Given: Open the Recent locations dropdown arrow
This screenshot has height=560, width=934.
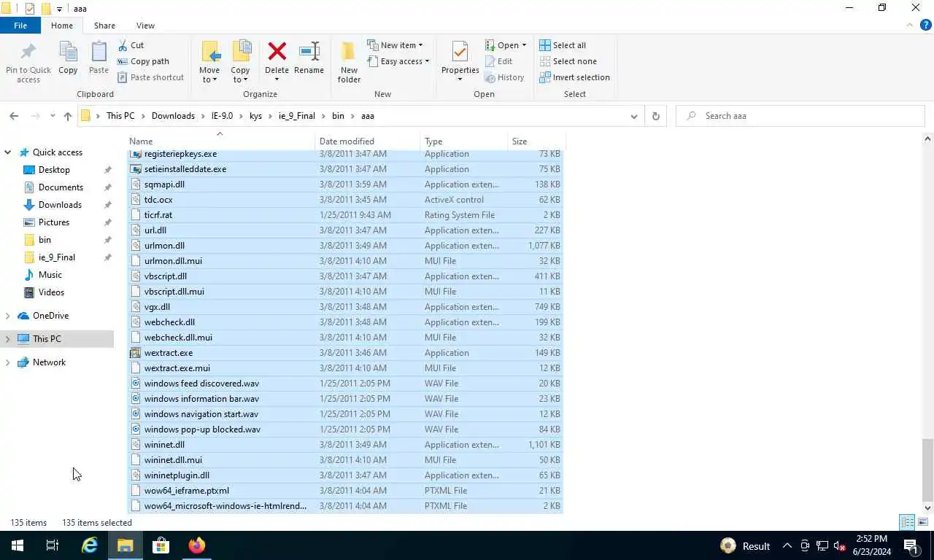Looking at the screenshot, I should tap(53, 116).
